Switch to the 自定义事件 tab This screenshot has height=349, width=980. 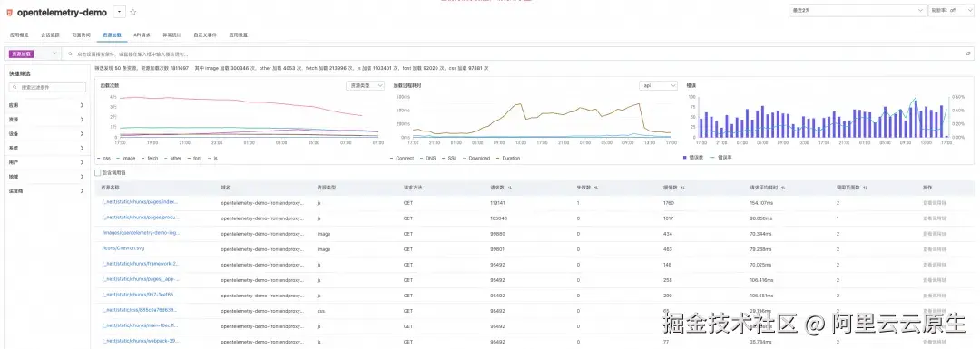(x=205, y=35)
